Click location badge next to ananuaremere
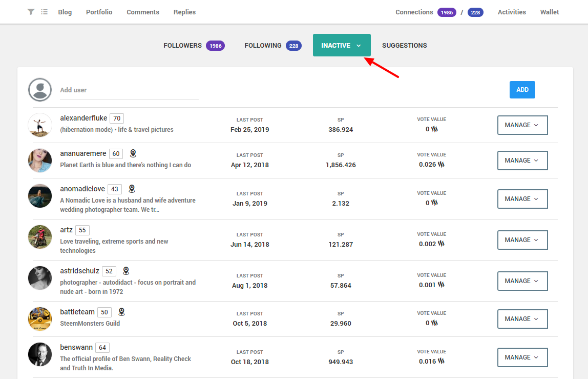The image size is (588, 379). pyautogui.click(x=133, y=153)
